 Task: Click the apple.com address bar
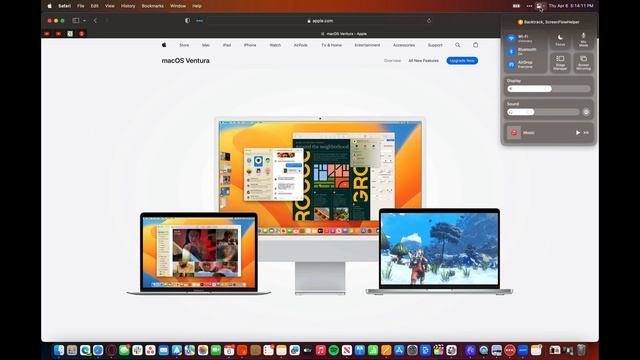[320, 21]
